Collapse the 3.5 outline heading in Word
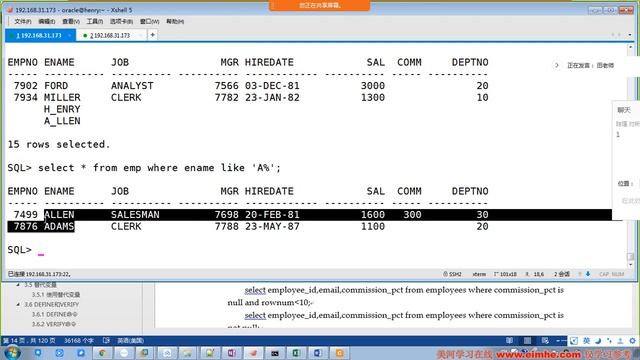 (18, 284)
